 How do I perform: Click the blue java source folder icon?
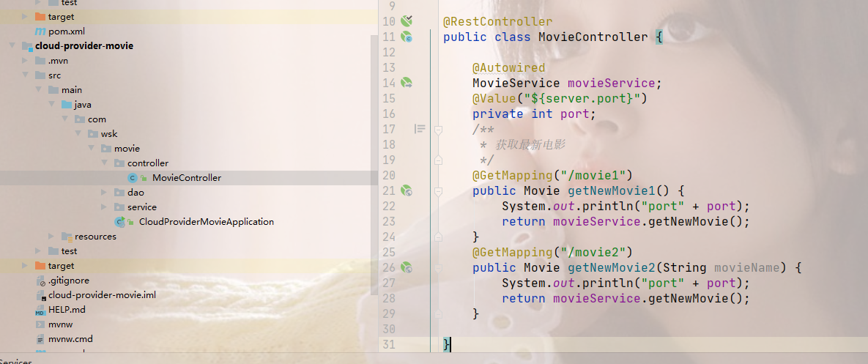pyautogui.click(x=67, y=105)
